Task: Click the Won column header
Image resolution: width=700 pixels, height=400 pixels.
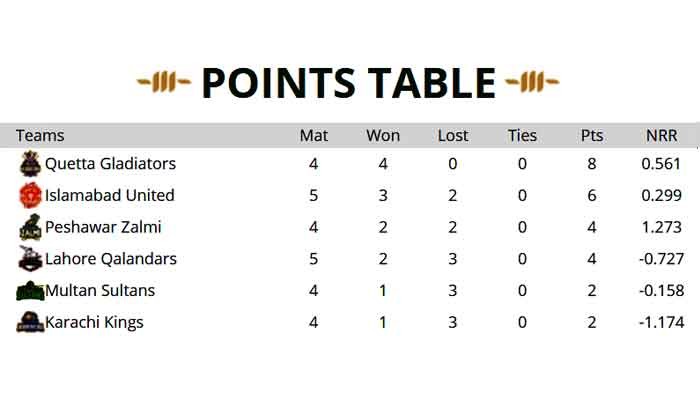Action: [383, 136]
